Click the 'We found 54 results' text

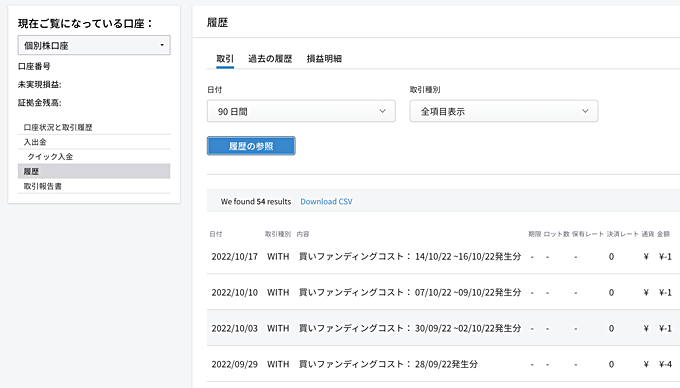click(256, 202)
